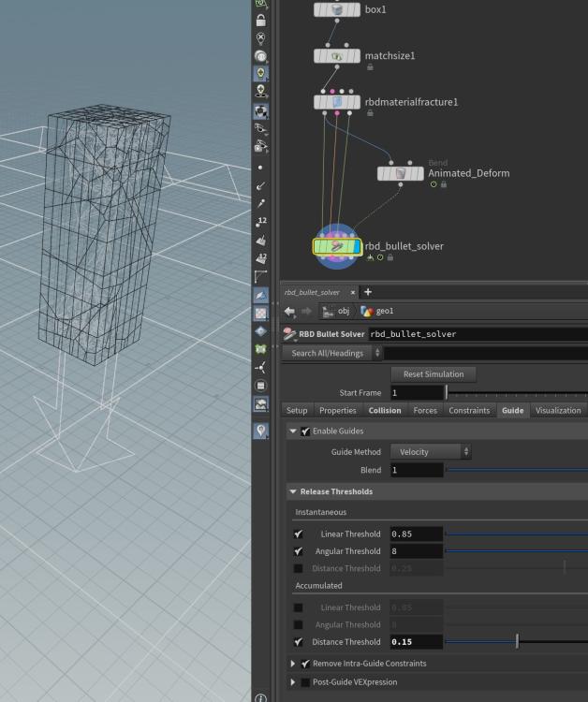Viewport: 588px width, 702px height.
Task: Open the Forces tab
Action: 425,410
